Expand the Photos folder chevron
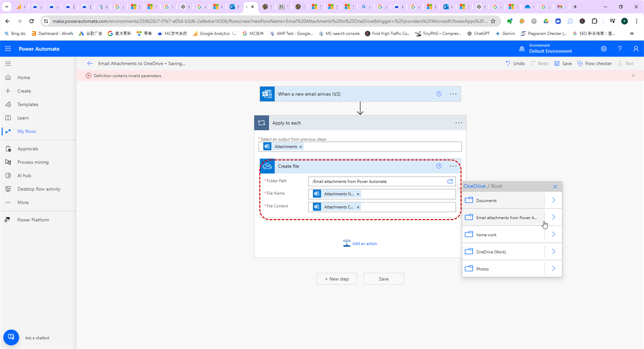644x349 pixels. click(553, 269)
